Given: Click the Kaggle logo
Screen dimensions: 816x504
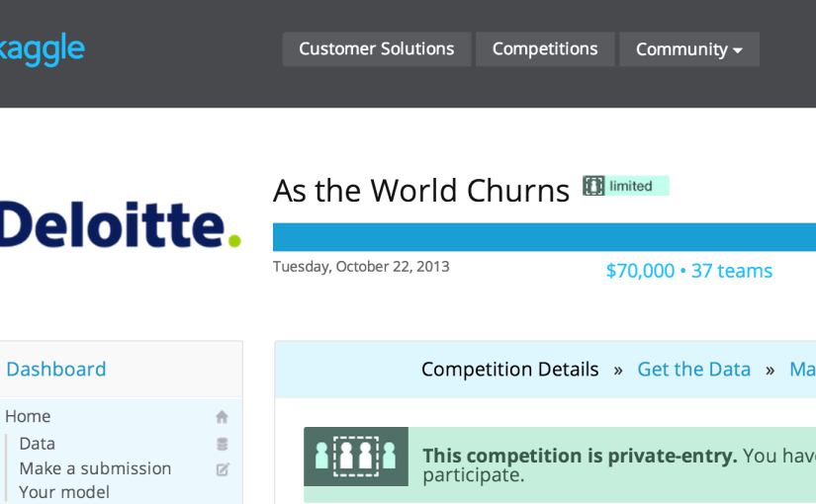Looking at the screenshot, I should [42, 49].
